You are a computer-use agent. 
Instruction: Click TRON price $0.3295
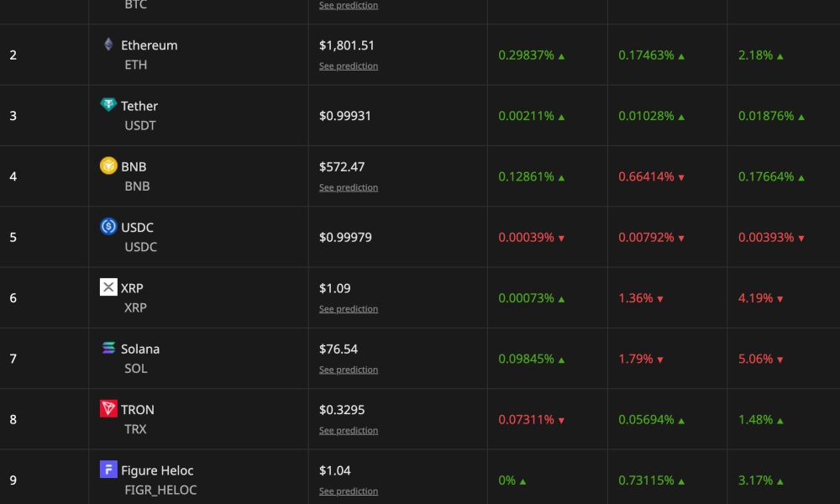coord(342,410)
